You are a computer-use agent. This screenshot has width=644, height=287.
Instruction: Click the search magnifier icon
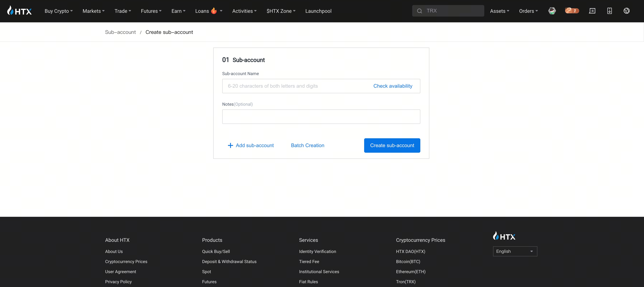click(419, 11)
